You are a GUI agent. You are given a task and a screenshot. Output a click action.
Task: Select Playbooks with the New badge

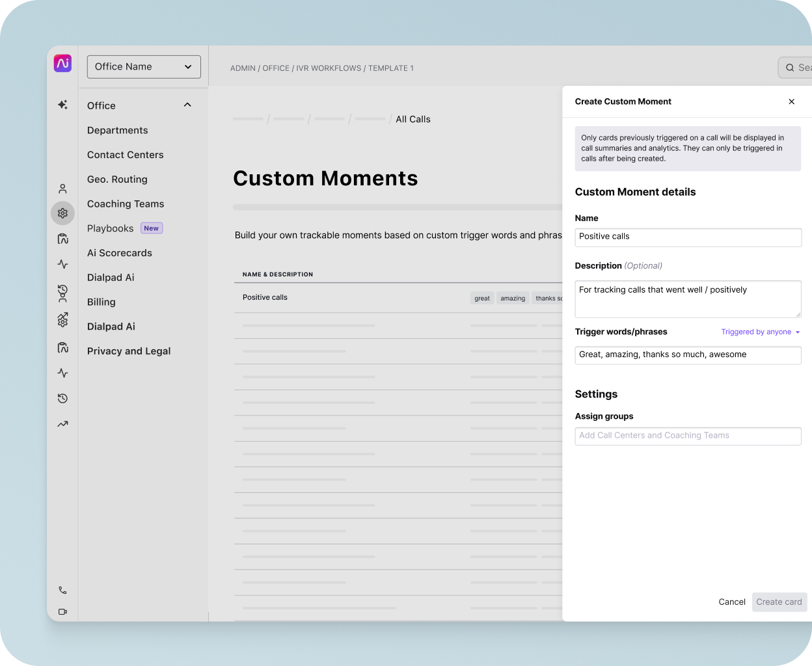pyautogui.click(x=110, y=228)
